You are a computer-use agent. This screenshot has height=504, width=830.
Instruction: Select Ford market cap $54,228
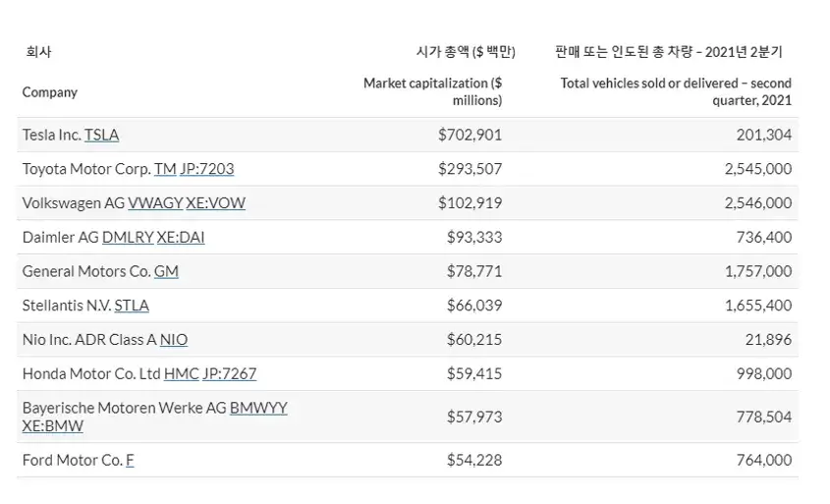[474, 461]
